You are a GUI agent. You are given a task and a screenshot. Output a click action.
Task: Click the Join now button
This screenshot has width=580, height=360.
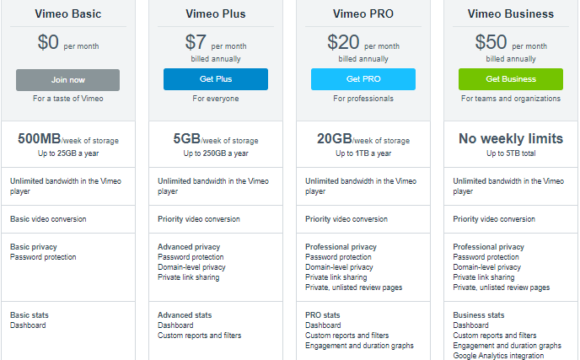pos(68,80)
